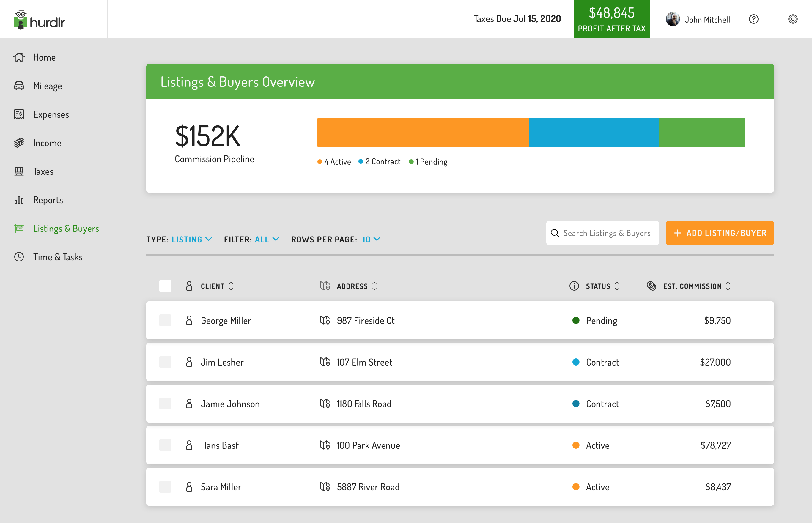
Task: Click the hurdlr logo
Action: pos(40,20)
